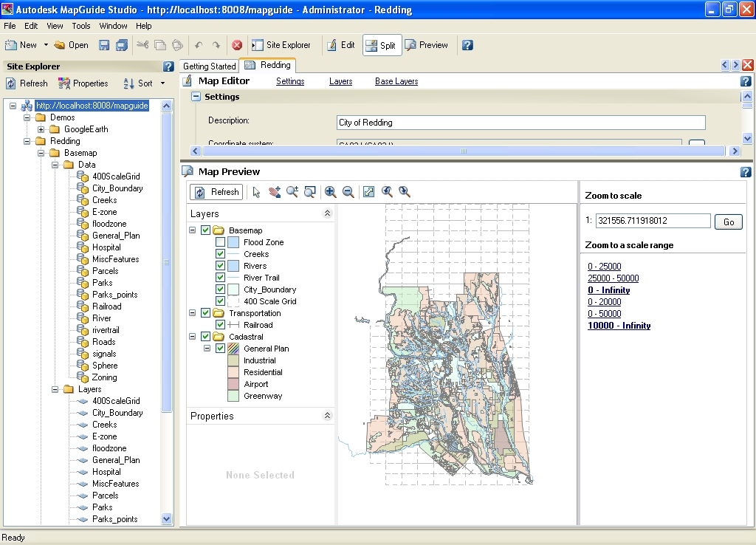
Task: Click the Copy icon in the main toolbar
Action: point(160,45)
